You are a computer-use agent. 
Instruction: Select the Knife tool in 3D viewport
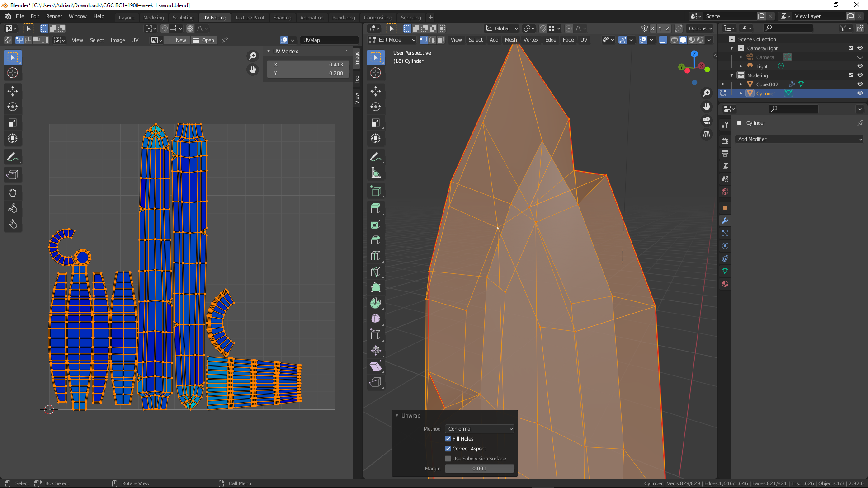point(375,272)
